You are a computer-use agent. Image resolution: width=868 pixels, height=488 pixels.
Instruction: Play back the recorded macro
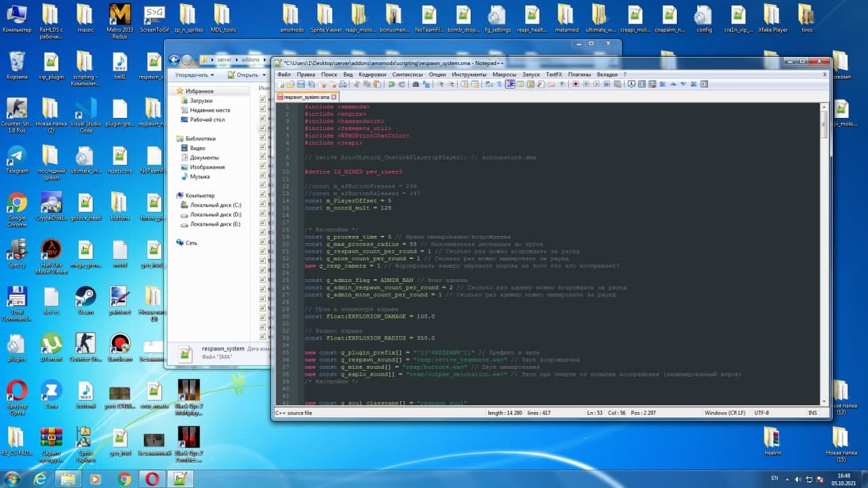click(595, 84)
